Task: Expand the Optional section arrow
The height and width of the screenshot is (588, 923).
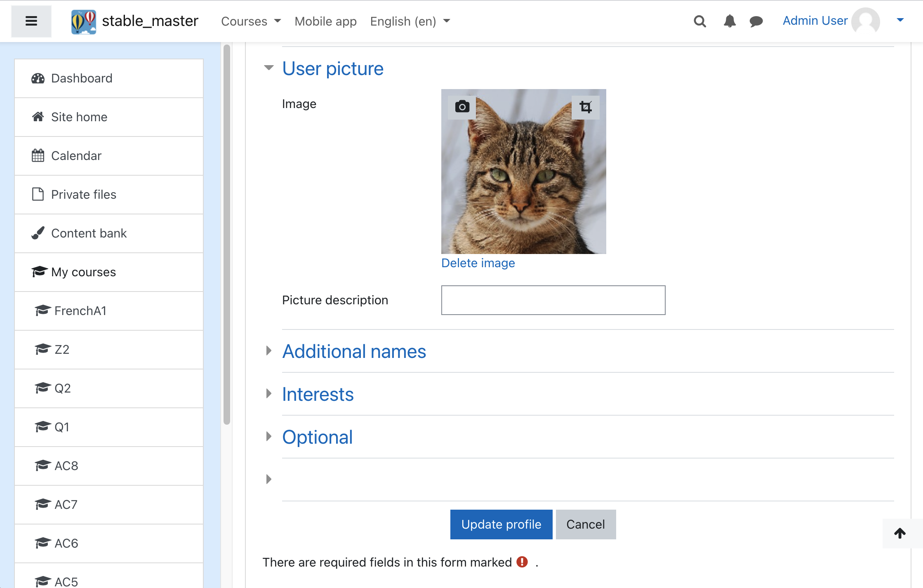Action: [269, 437]
